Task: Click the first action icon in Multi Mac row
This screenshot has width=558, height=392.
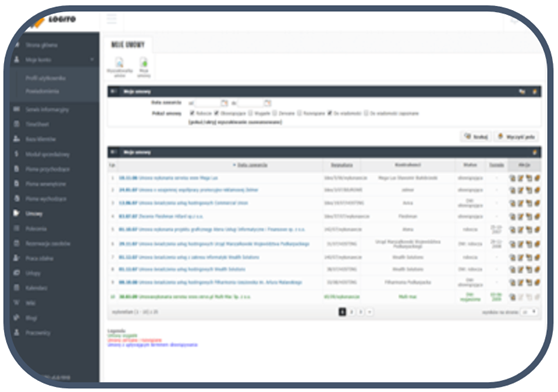Action: coord(512,297)
